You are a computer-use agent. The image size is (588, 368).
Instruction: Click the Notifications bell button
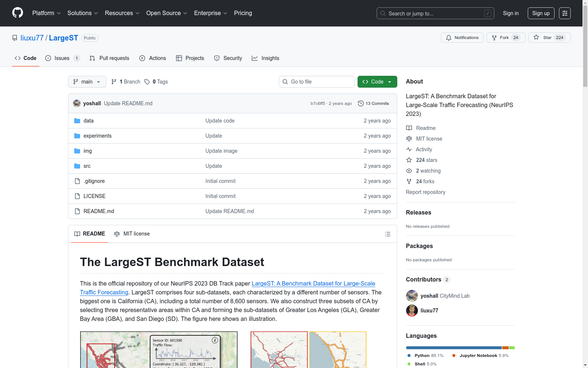tap(462, 38)
